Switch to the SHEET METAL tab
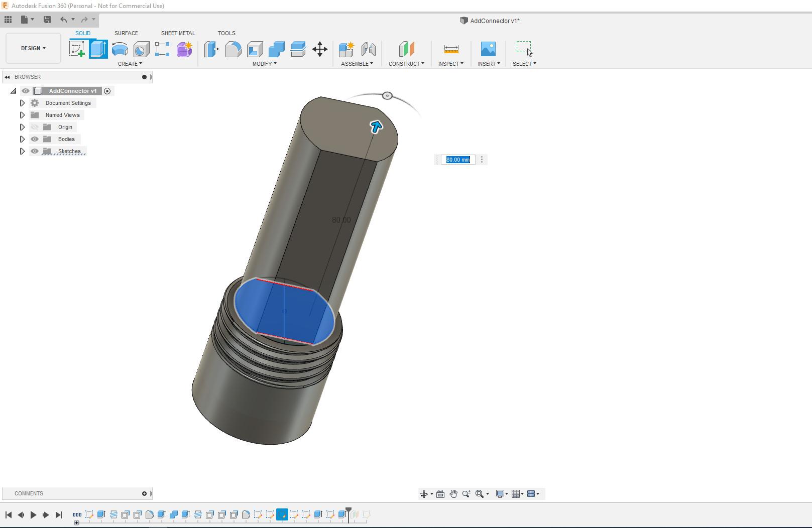The width and height of the screenshot is (812, 528). 178,33
